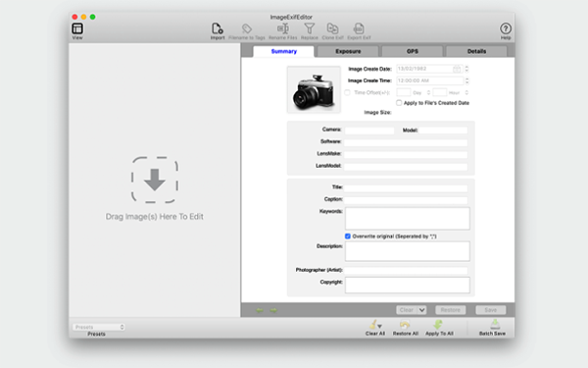Screen dimensions: 588x368
Task: Click the camera thumbnail preview
Action: tap(314, 89)
